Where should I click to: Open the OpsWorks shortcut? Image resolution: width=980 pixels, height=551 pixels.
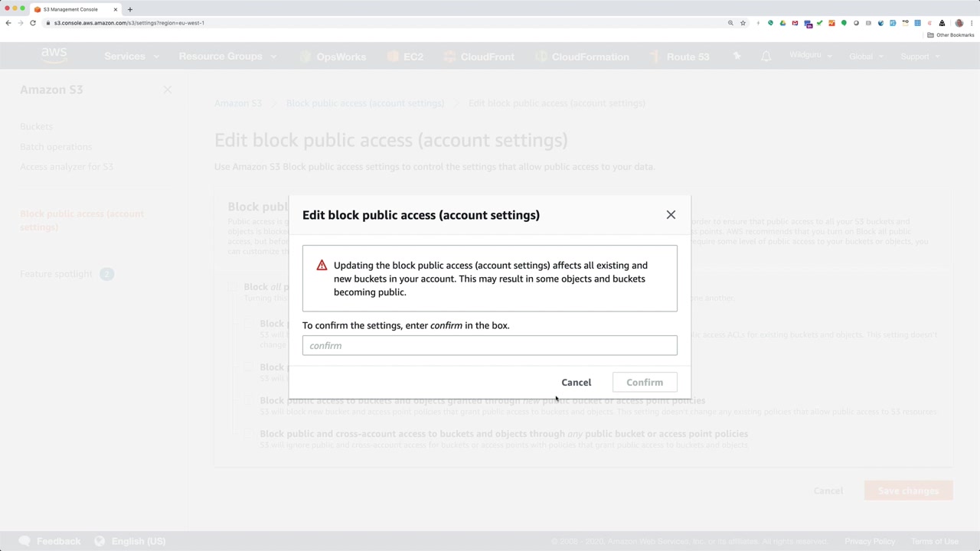pyautogui.click(x=333, y=57)
